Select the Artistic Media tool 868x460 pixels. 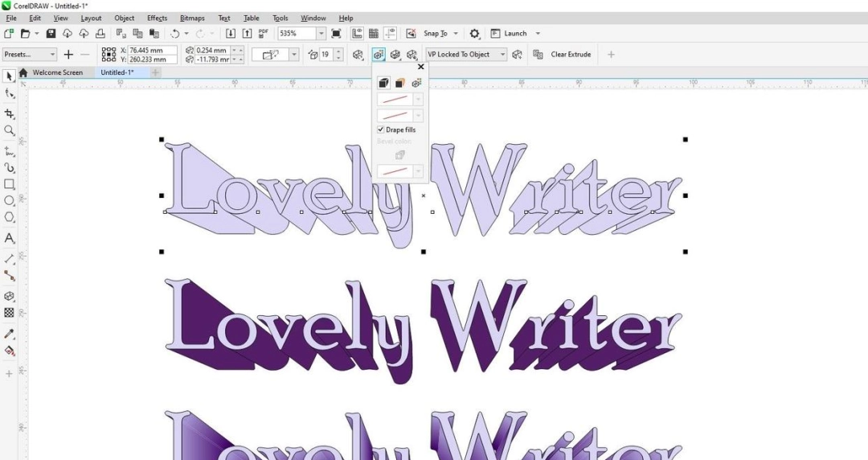pyautogui.click(x=9, y=167)
